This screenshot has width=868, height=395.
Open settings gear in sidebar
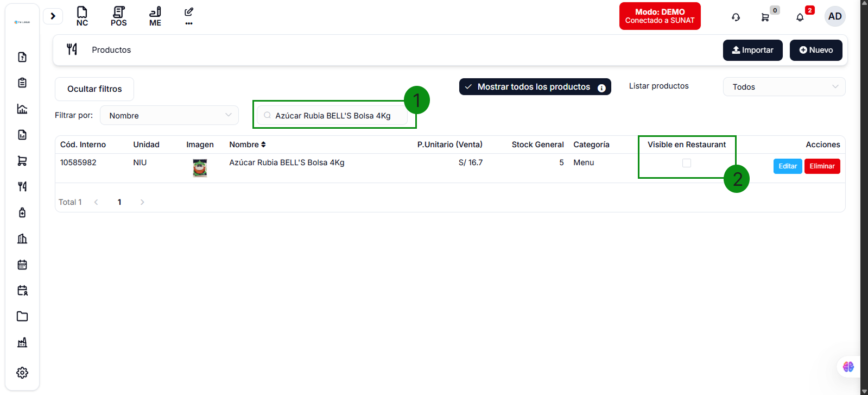22,373
